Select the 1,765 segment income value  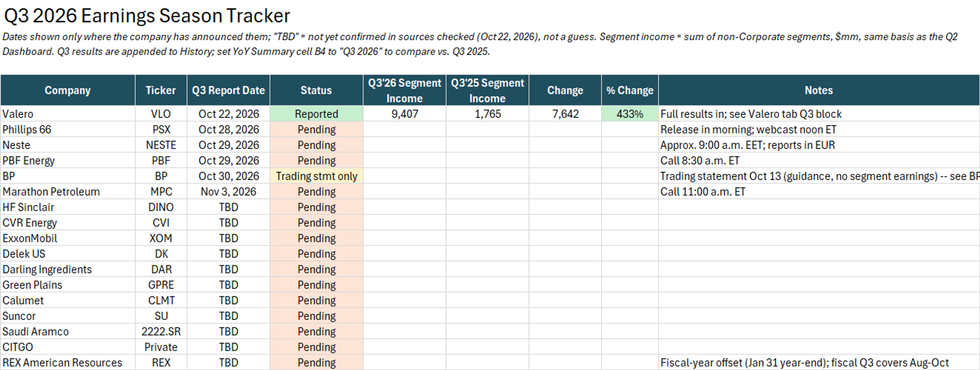tap(487, 114)
